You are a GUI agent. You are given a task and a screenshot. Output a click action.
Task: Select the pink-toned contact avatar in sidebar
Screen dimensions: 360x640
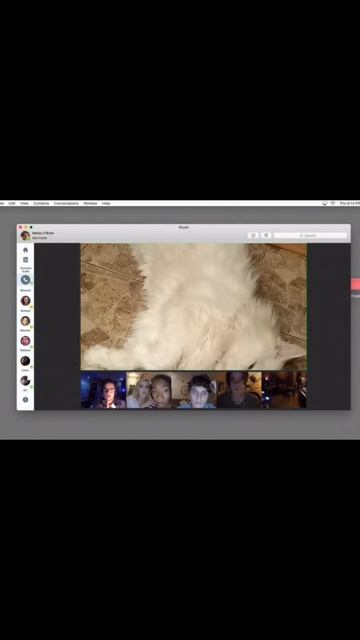click(25, 341)
